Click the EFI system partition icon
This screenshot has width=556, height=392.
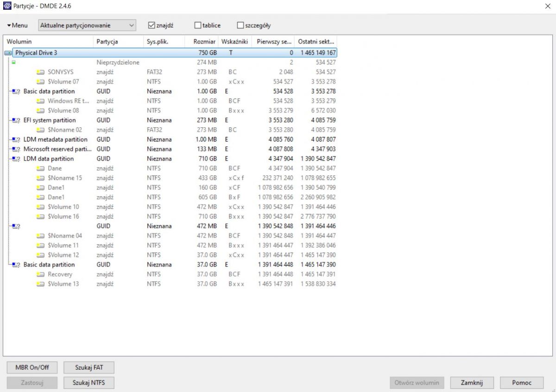click(x=17, y=120)
